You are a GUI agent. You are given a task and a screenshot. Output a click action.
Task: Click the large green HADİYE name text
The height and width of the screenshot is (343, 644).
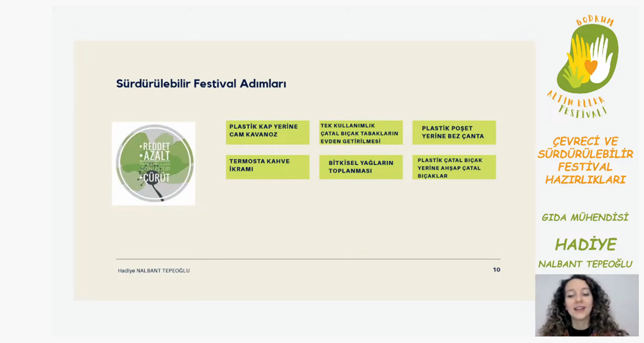click(x=586, y=244)
